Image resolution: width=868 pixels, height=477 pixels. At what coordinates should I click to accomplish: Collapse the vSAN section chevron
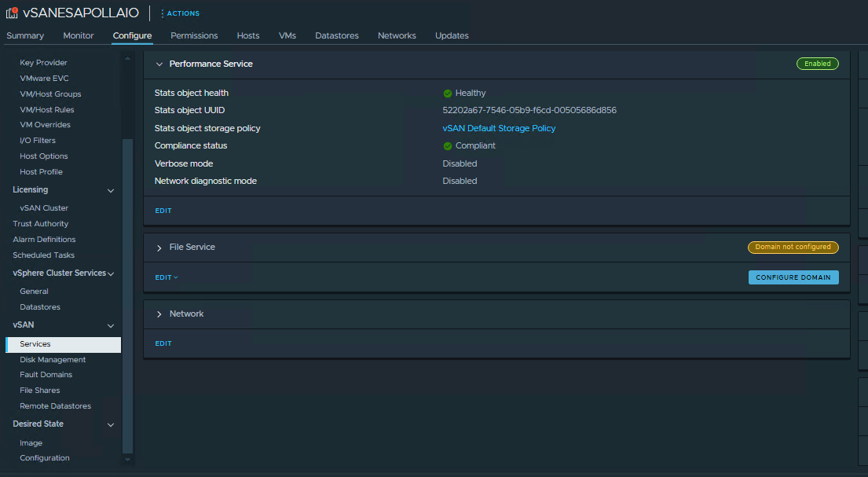[x=111, y=326]
